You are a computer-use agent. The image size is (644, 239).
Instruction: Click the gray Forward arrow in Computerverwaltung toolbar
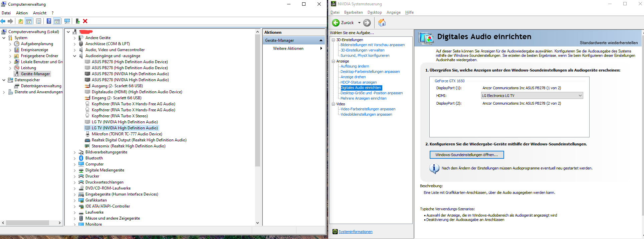10,21
